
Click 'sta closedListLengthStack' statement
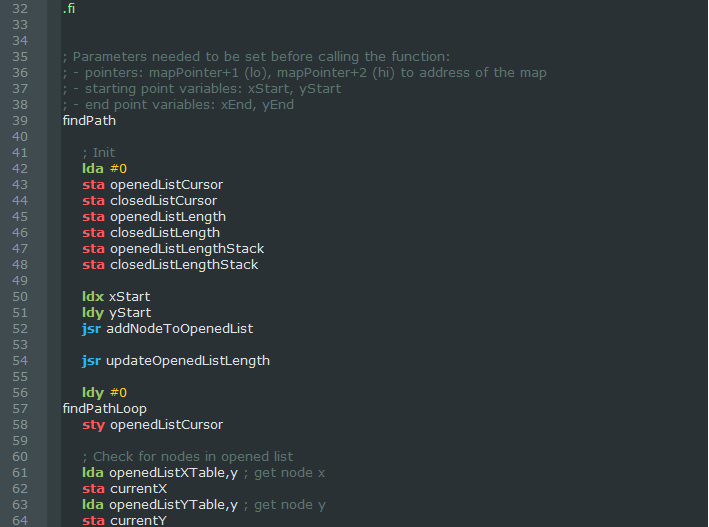pyautogui.click(x=170, y=265)
